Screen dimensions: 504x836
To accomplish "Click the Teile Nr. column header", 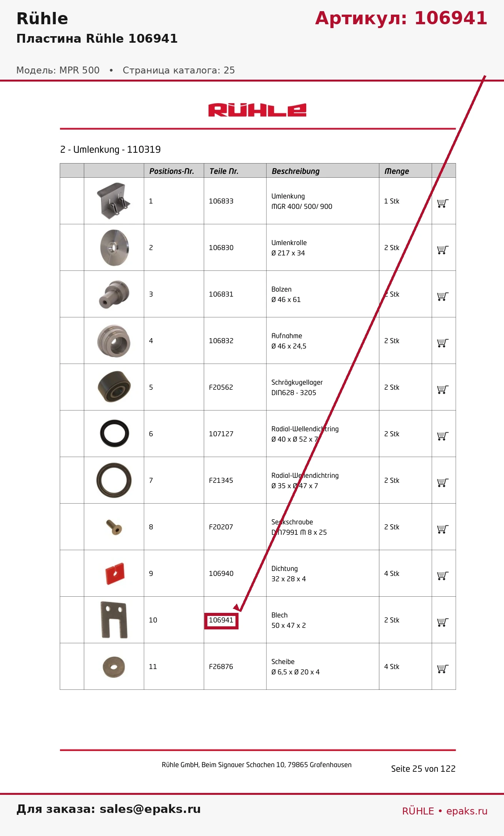I will [x=224, y=171].
